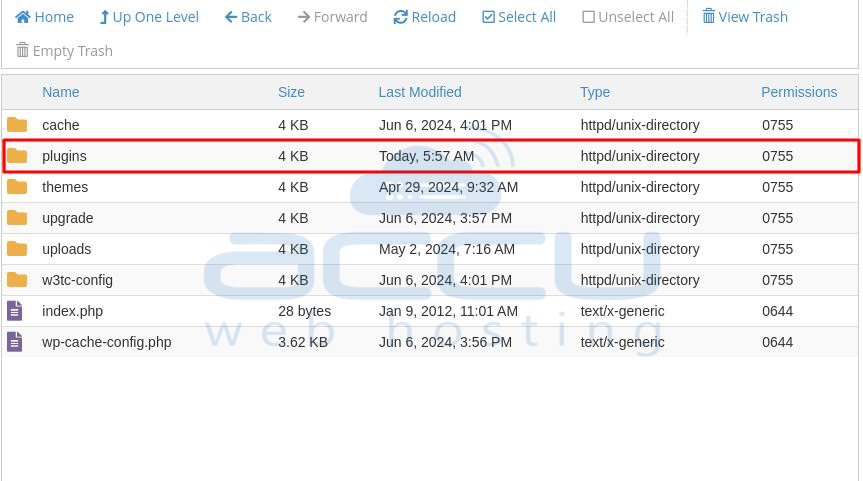Click the Home house icon
Image resolution: width=863 pixels, height=481 pixels.
23,17
